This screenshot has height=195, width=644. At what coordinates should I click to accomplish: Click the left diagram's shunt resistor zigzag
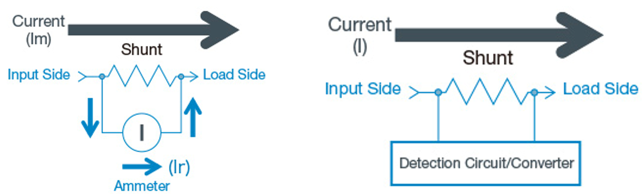click(142, 77)
